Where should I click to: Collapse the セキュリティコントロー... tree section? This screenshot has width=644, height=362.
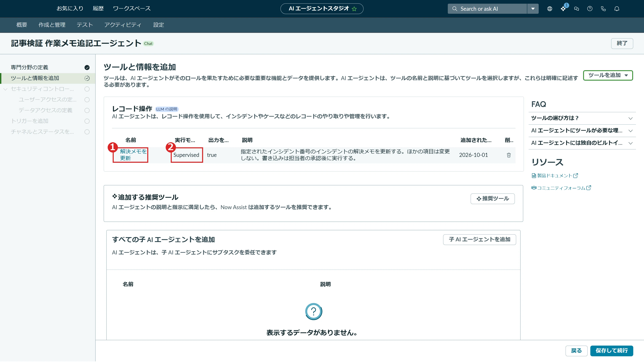(x=5, y=89)
